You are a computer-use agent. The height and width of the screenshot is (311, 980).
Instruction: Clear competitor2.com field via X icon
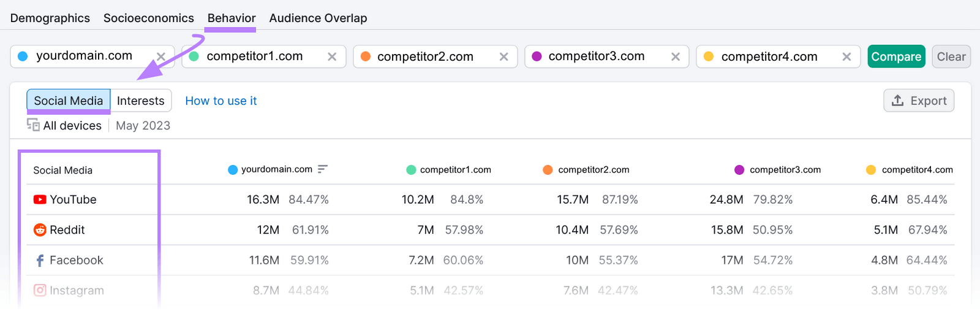click(503, 56)
